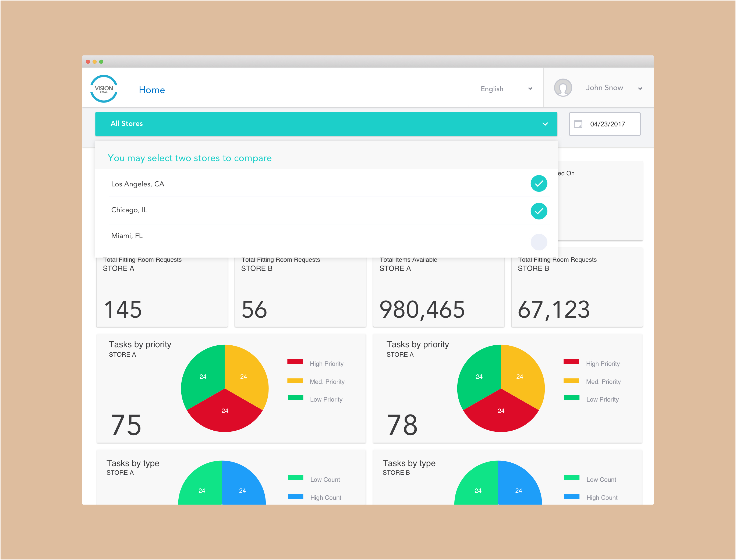Go to the Home page tab
Screen dimensions: 736x560
[x=152, y=90]
